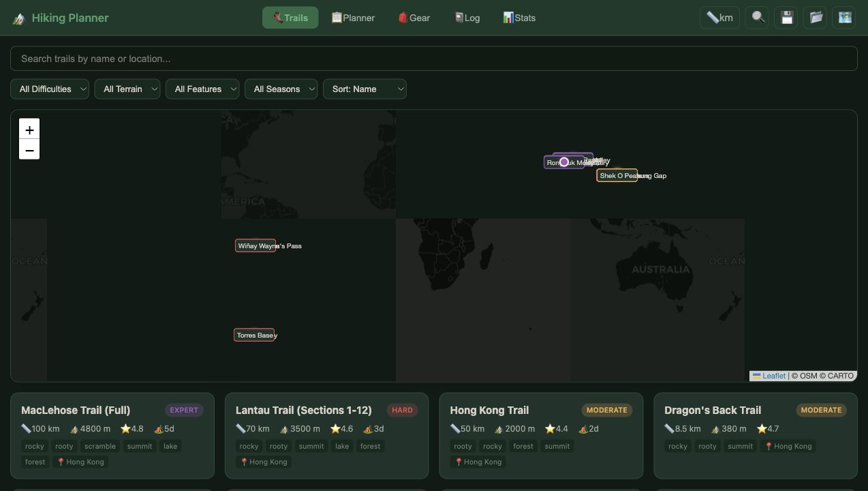868x491 pixels.
Task: Click the scramble tag on MacLehose Trail
Action: 100,446
